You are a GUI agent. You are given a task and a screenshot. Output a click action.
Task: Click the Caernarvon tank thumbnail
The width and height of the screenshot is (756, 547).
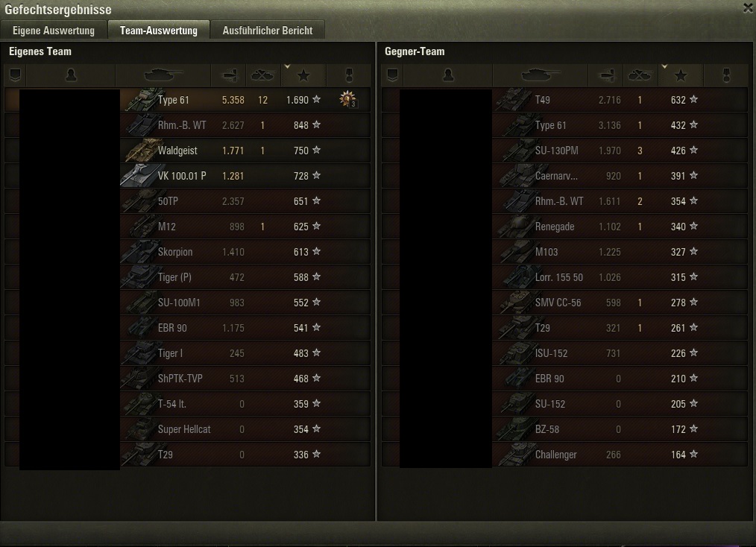pos(515,176)
